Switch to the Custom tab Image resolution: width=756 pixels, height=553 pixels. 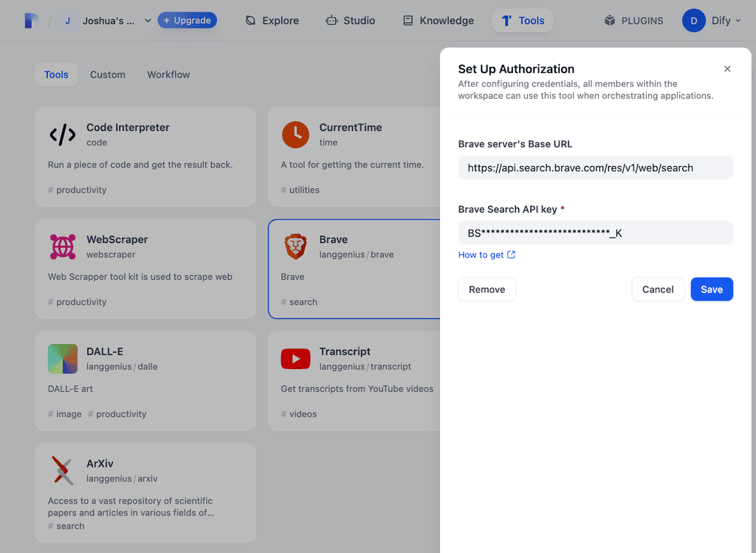[x=107, y=75]
